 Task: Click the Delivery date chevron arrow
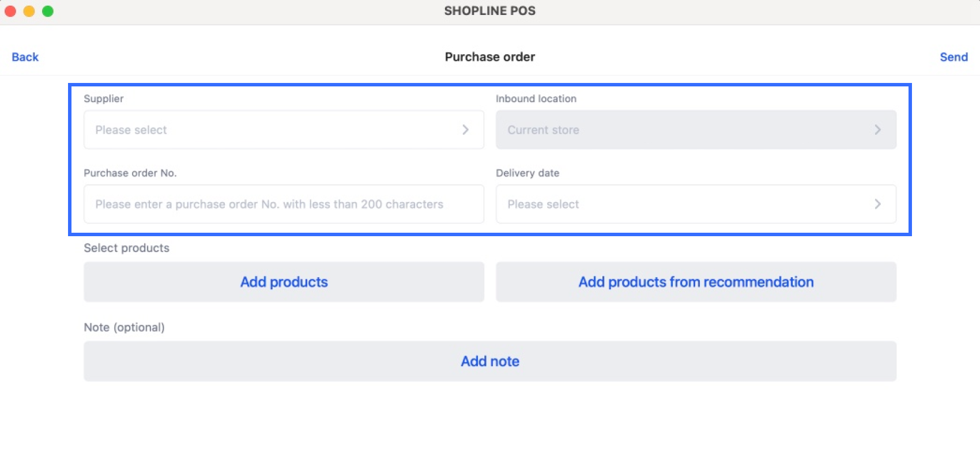click(x=877, y=204)
